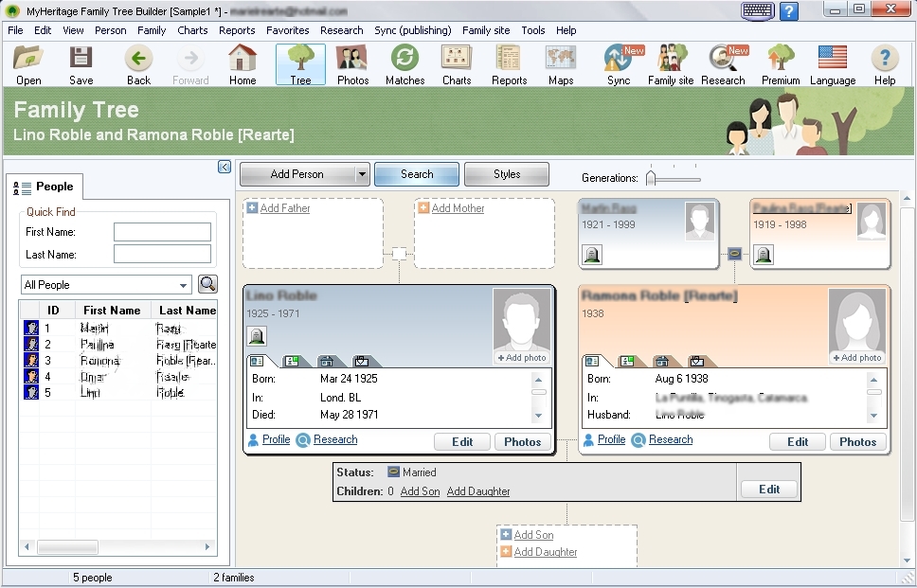
Task: Open the on-screen keyboard icon in title bar
Action: 757,10
